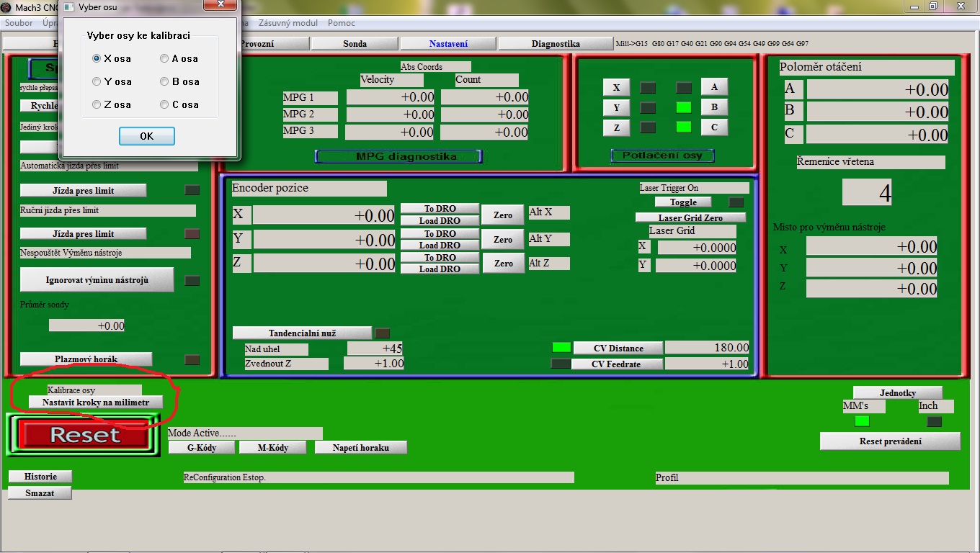Click Load DRO for Y encoder

click(x=440, y=246)
